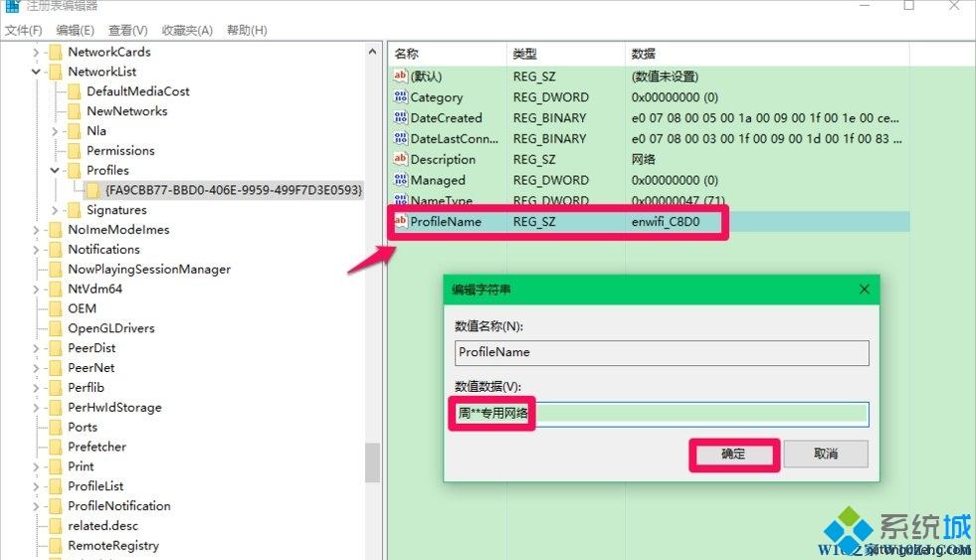The height and width of the screenshot is (560, 976).
Task: Click the ProfileList folder icon
Action: [x=56, y=486]
